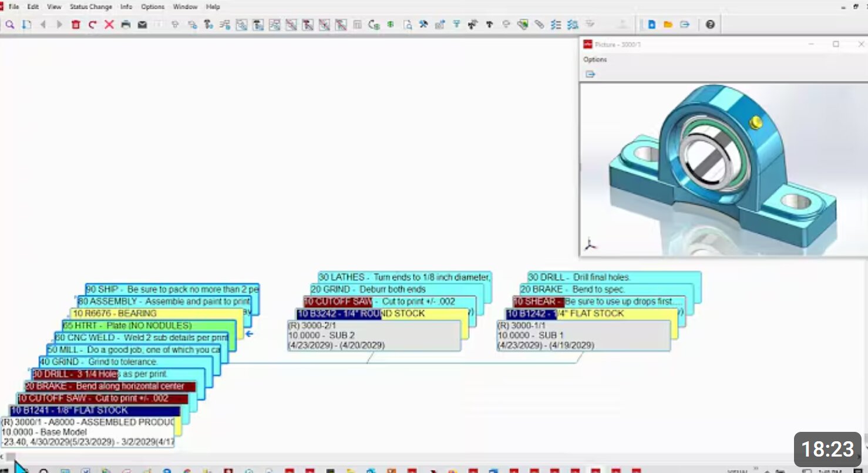
Task: Click exit icon in Picture window
Action: point(590,74)
